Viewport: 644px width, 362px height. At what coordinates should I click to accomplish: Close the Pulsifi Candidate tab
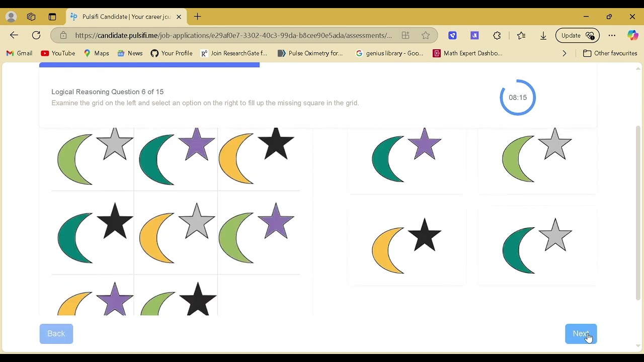[x=179, y=17]
